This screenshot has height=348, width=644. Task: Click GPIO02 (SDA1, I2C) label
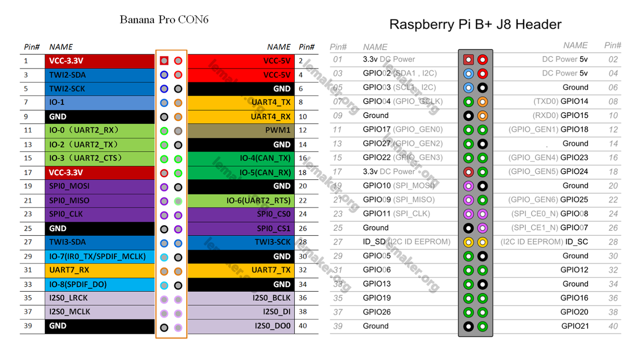(x=400, y=73)
